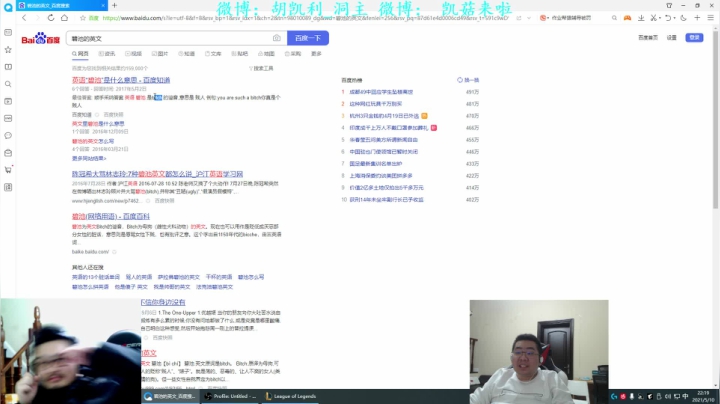Switch to the 采购 tab
This screenshot has height=404, width=720.
pyautogui.click(x=293, y=54)
